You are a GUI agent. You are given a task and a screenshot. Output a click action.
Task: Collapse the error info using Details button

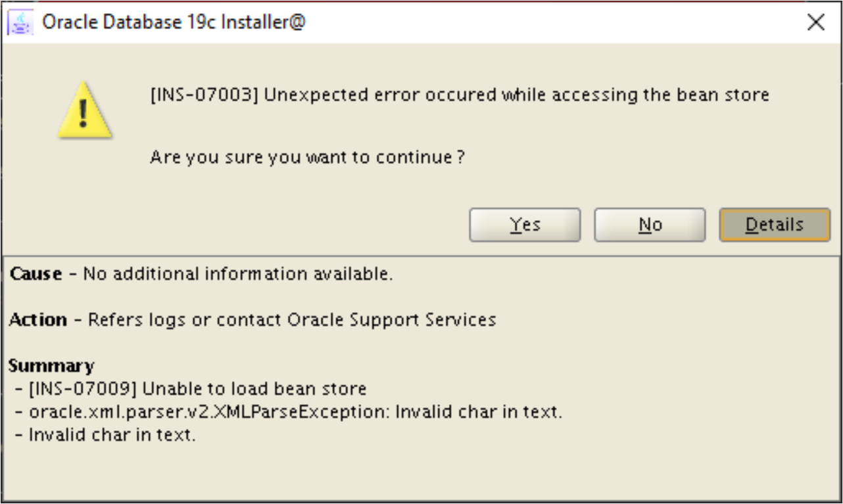[775, 225]
